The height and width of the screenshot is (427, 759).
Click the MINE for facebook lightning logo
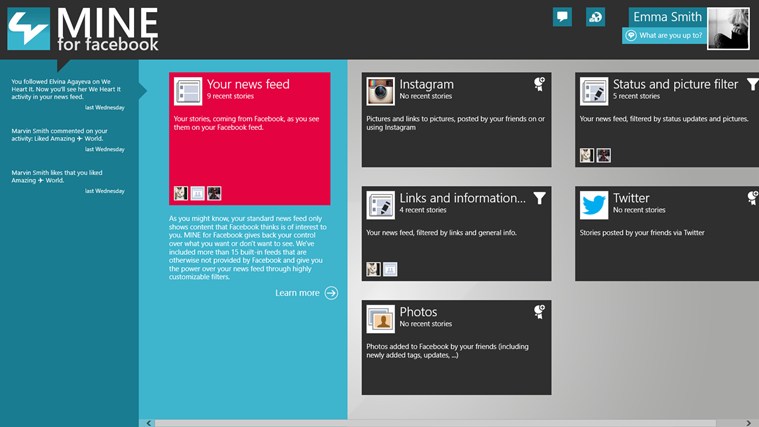coord(29,29)
